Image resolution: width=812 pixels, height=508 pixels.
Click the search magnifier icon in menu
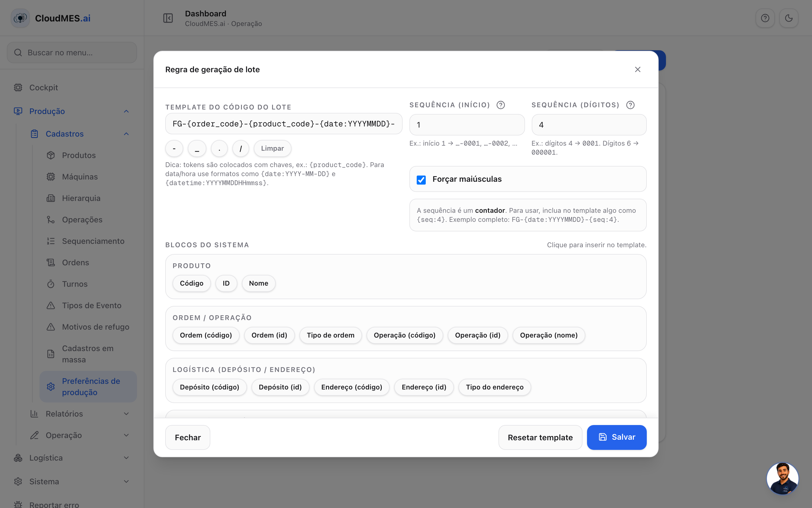pos(18,53)
